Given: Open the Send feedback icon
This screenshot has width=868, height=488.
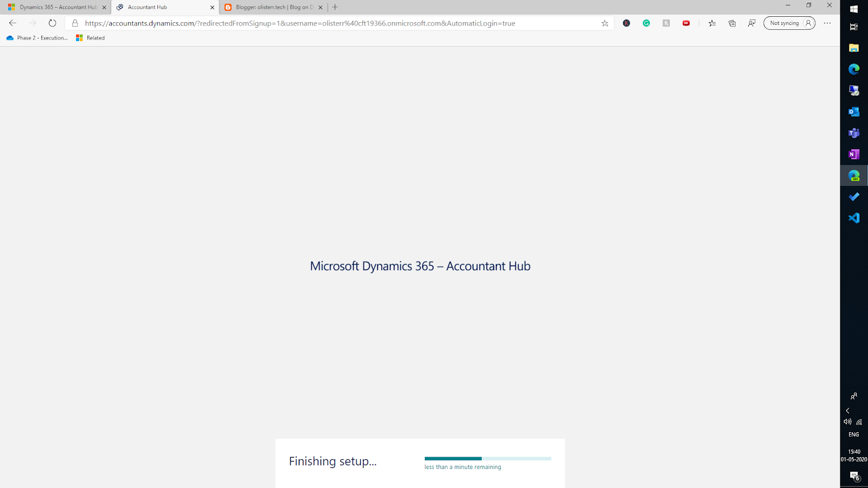Looking at the screenshot, I should [x=752, y=23].
